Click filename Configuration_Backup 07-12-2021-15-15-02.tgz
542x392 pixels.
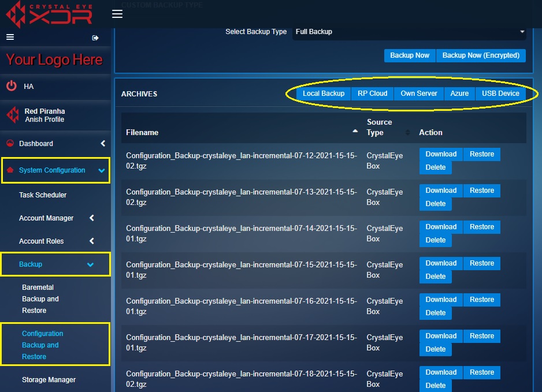242,160
